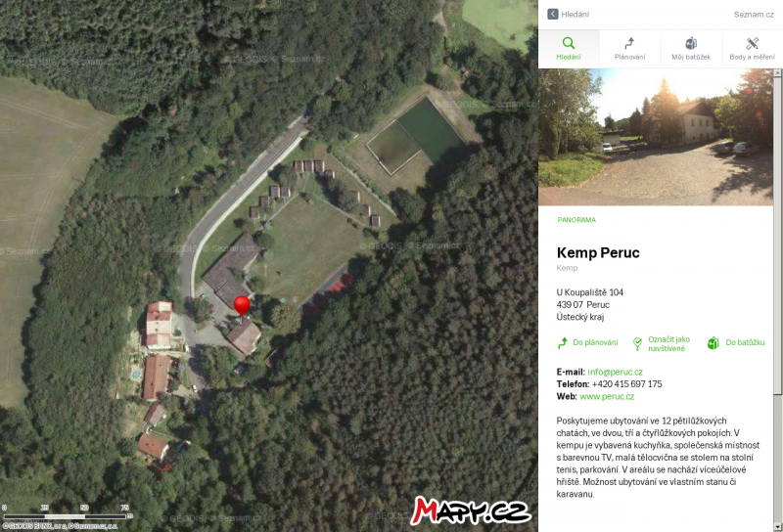Screen dimensions: 783x532
Task: Click the ruler and pencil measuring icon
Action: [752, 43]
